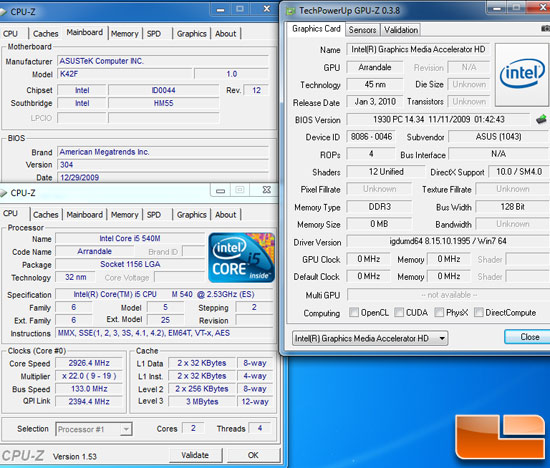Image resolution: width=550 pixels, height=468 pixels.
Task: Click the Core Speed value 2926.4 MHz
Action: [89, 363]
